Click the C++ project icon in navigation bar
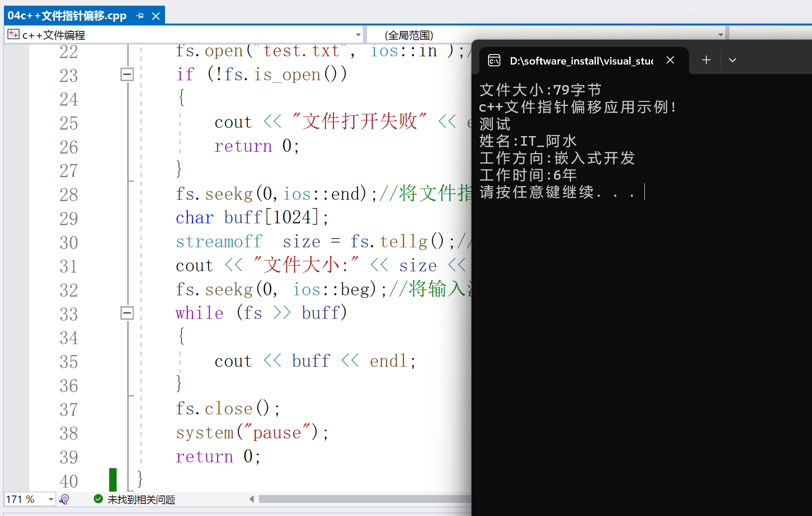This screenshot has height=516, width=812. tap(14, 34)
